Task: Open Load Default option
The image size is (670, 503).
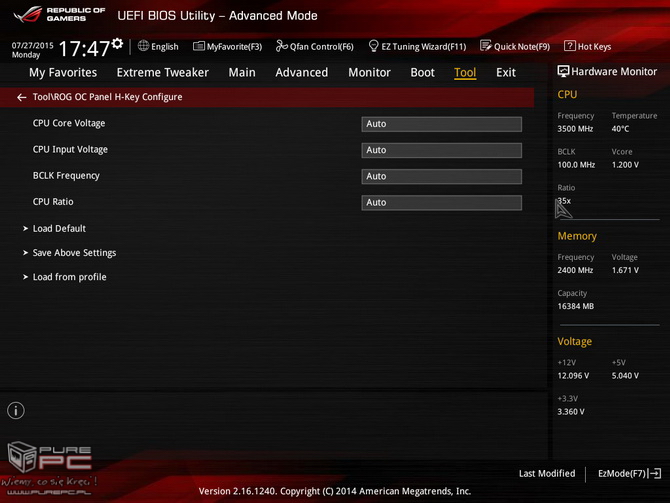Action: [59, 229]
